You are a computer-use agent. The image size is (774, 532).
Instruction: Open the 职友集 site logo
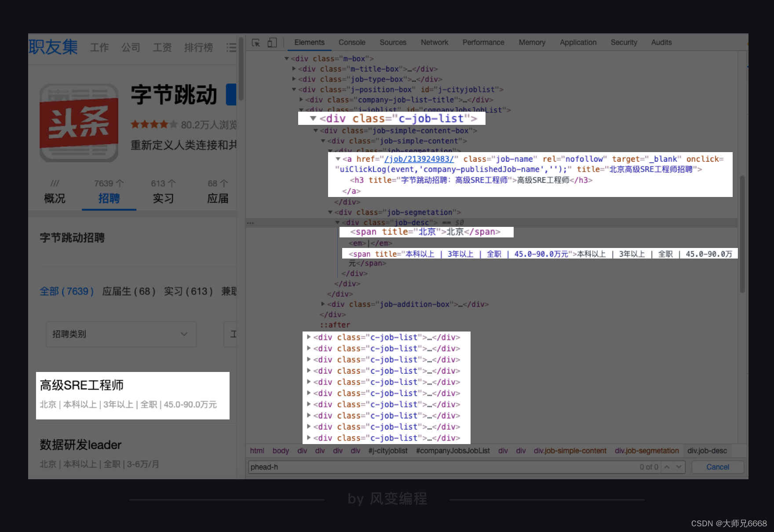[53, 47]
